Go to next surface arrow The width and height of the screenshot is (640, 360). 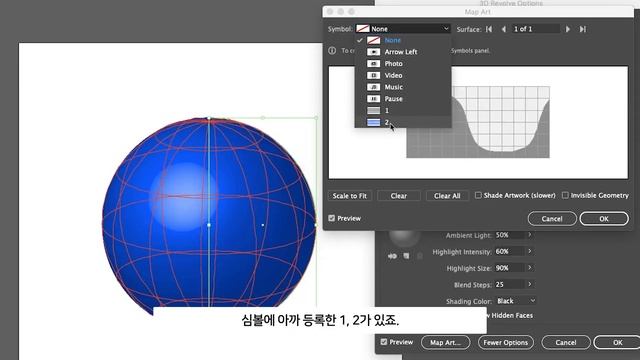click(568, 29)
